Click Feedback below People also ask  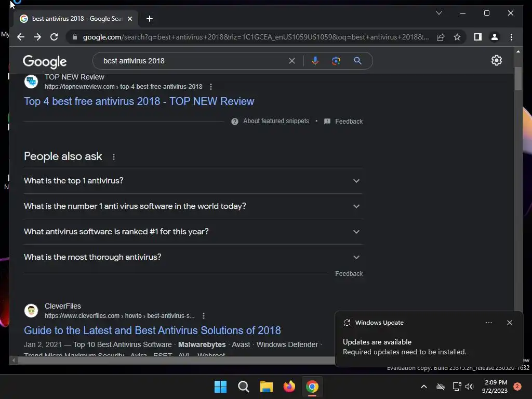click(349, 273)
